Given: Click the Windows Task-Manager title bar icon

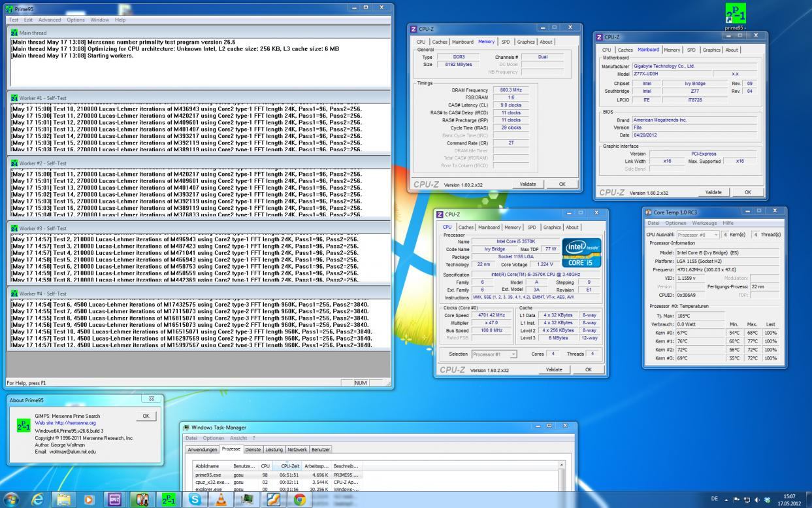Looking at the screenshot, I should point(187,428).
